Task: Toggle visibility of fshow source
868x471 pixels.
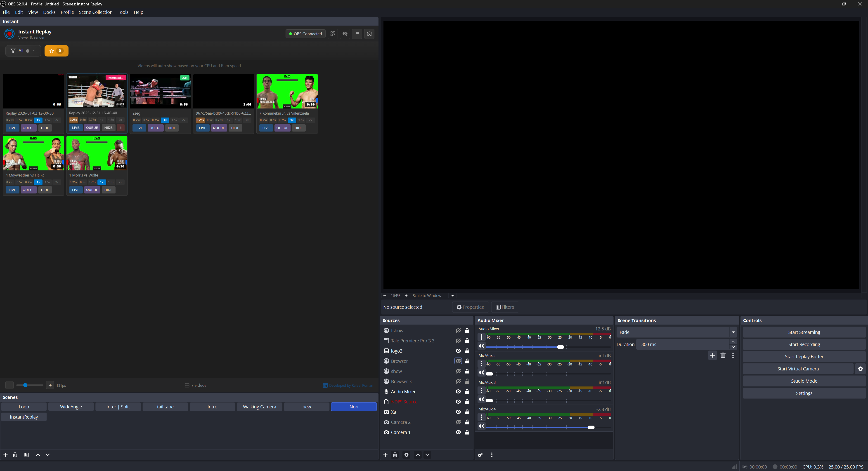Action: (458, 330)
